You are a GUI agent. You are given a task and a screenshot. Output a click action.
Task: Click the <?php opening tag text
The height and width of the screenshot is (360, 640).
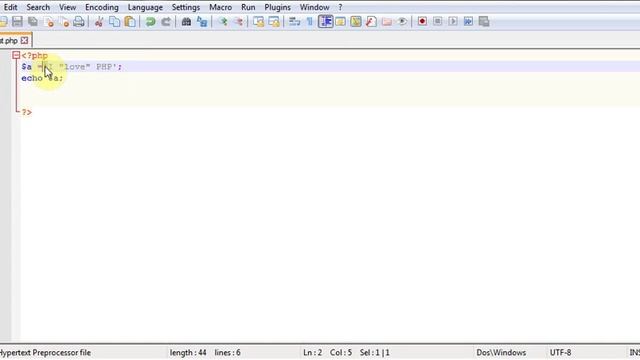click(35, 56)
